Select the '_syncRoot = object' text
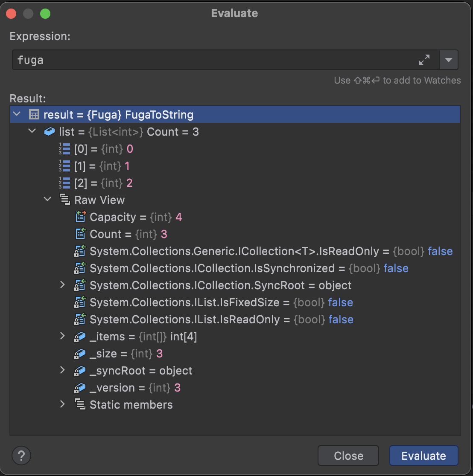This screenshot has height=476, width=473. click(x=141, y=371)
